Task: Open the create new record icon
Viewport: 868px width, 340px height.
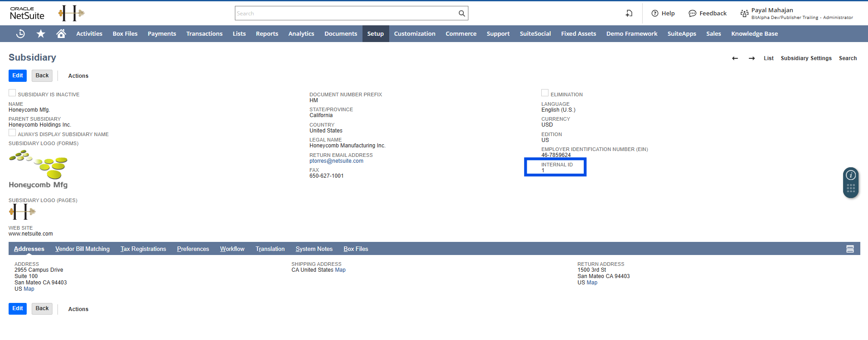Action: point(629,14)
